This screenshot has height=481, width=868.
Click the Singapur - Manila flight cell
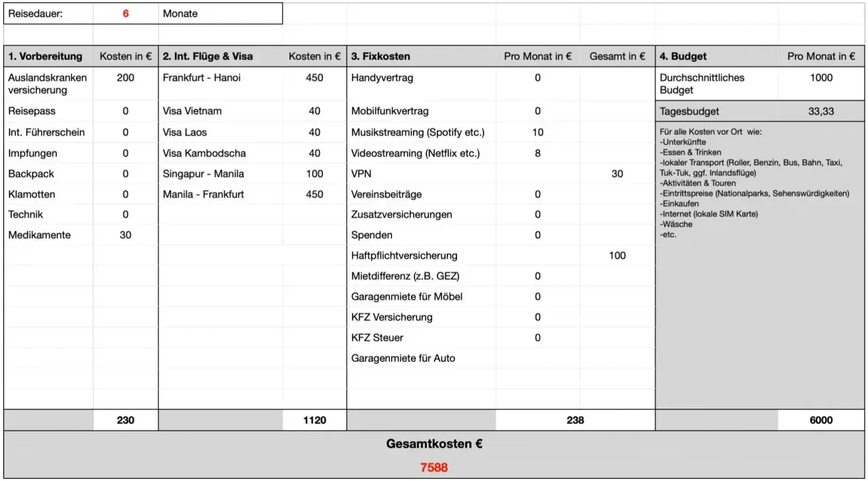tap(220, 173)
